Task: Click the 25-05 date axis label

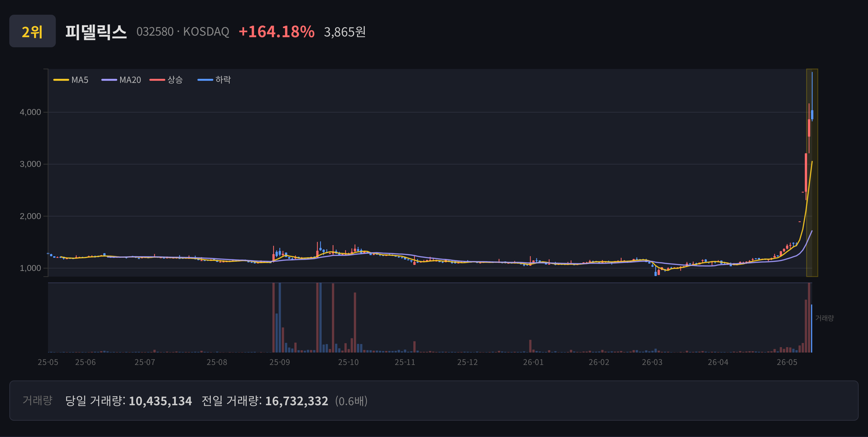Action: [48, 362]
